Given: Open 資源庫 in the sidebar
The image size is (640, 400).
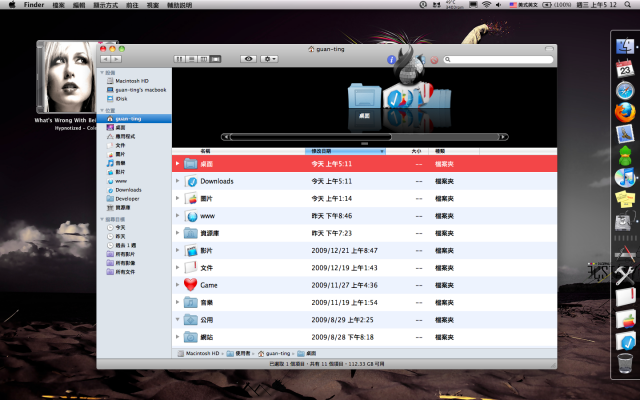Looking at the screenshot, I should pos(118,208).
